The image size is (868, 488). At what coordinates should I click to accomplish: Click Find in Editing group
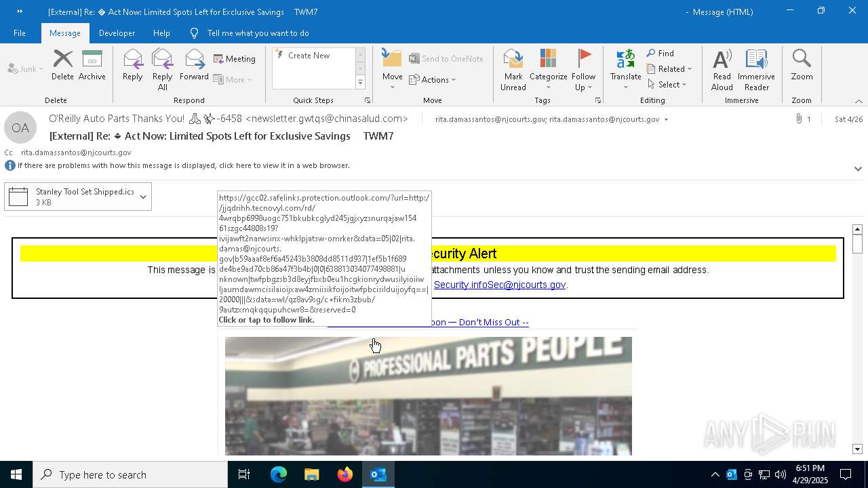(660, 54)
